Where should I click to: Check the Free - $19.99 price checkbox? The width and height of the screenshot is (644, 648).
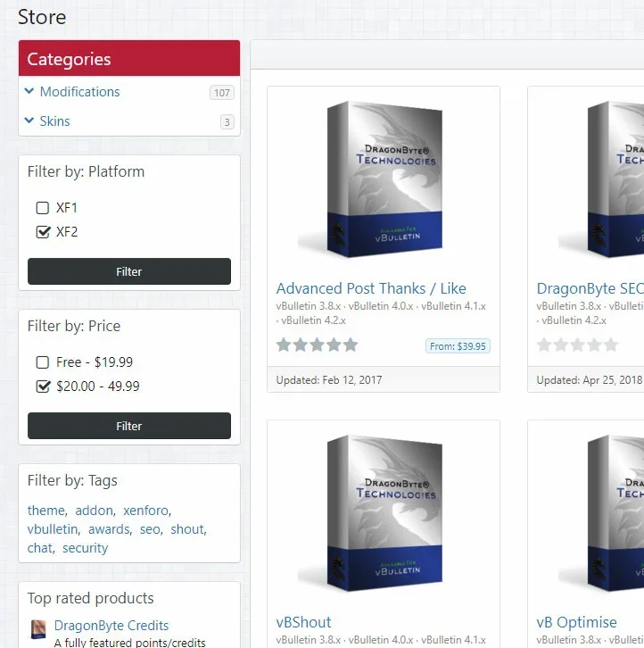click(x=43, y=362)
